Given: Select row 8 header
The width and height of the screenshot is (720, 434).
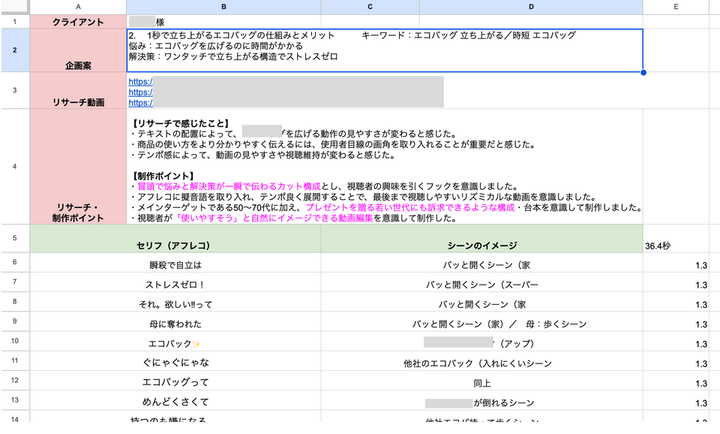Looking at the screenshot, I should (x=15, y=302).
